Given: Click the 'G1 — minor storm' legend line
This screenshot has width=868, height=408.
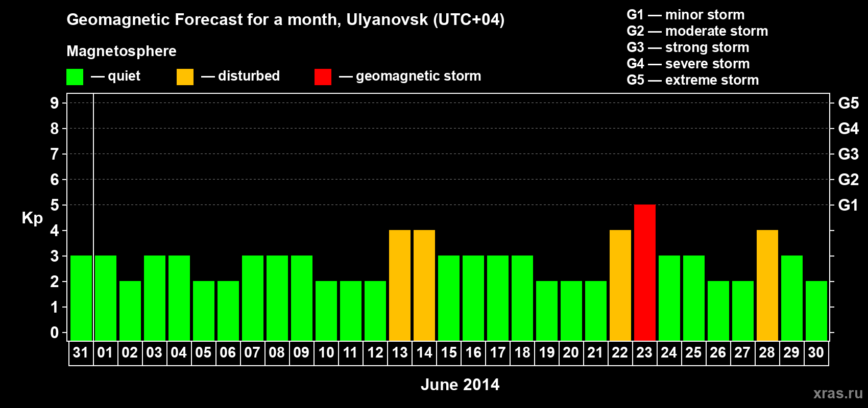Looking at the screenshot, I should click(686, 15).
